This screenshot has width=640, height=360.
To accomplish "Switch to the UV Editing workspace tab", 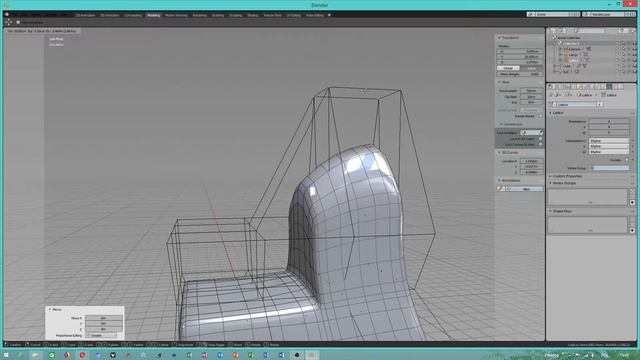I will pos(293,15).
